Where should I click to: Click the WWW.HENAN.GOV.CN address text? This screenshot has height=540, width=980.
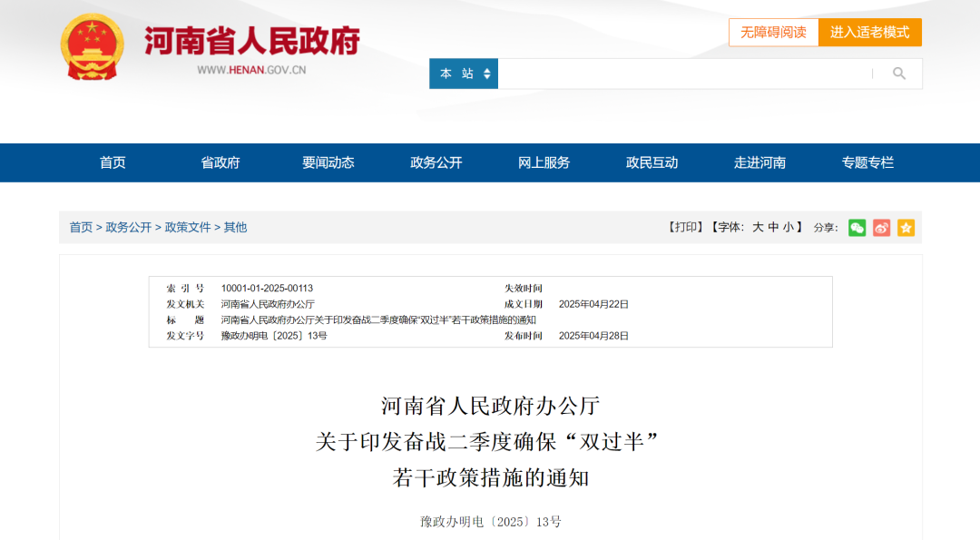click(251, 70)
